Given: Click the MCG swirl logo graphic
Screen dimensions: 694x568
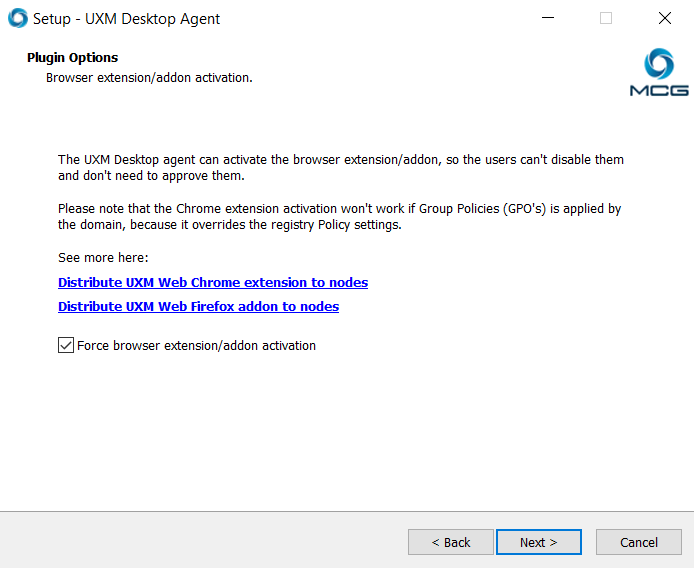Looking at the screenshot, I should pos(659,64).
